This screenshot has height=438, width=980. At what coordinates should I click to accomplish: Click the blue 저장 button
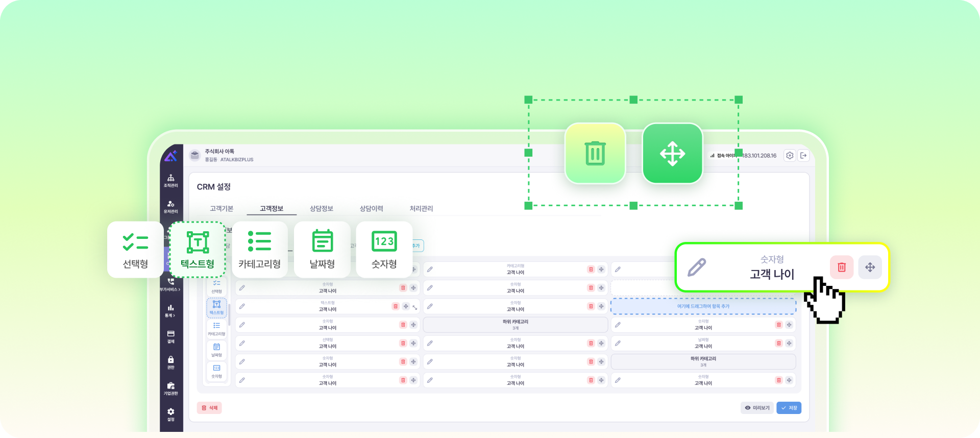(x=789, y=408)
